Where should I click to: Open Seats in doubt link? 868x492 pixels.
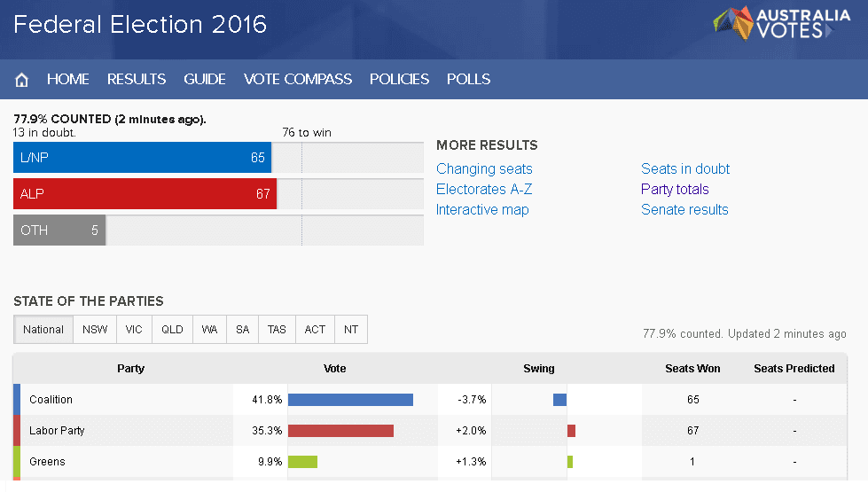pos(685,168)
